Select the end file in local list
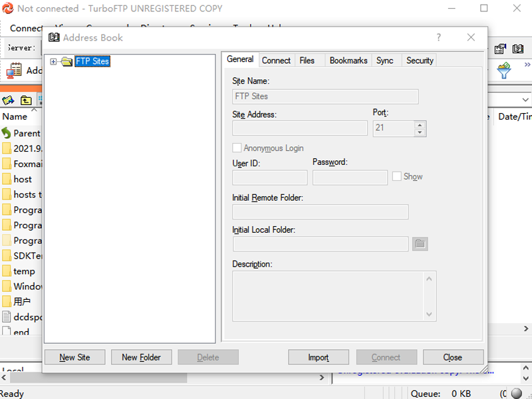This screenshot has height=399, width=532. pyautogui.click(x=15, y=331)
